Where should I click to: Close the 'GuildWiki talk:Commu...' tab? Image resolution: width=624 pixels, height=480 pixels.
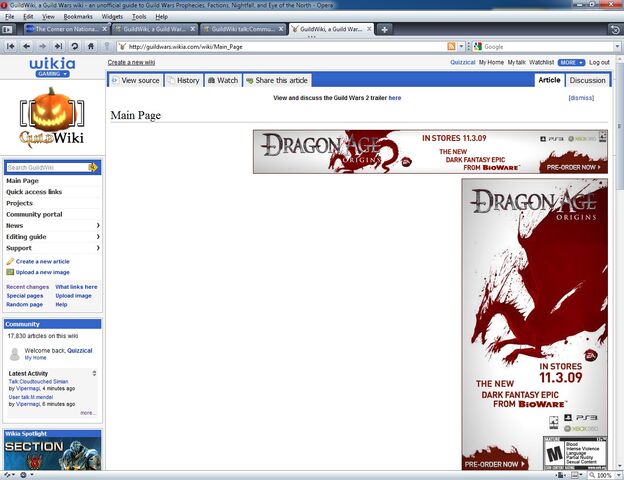[281, 29]
